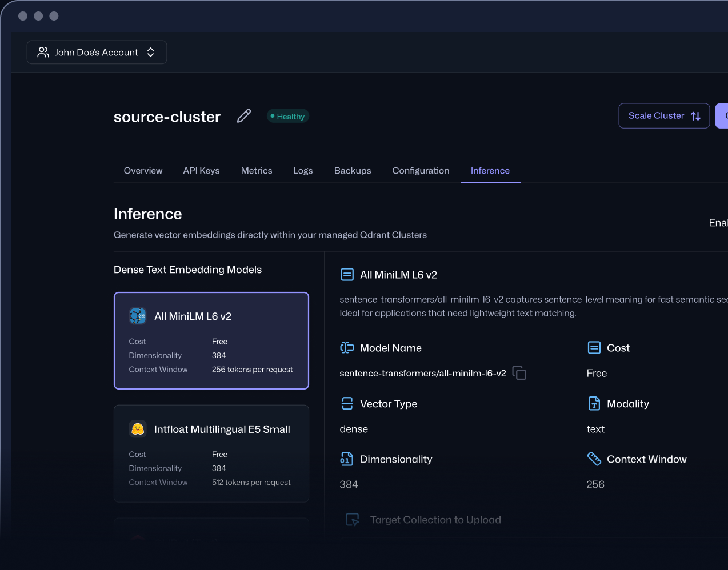This screenshot has width=728, height=570.
Task: Open the API Keys tab
Action: coord(201,171)
